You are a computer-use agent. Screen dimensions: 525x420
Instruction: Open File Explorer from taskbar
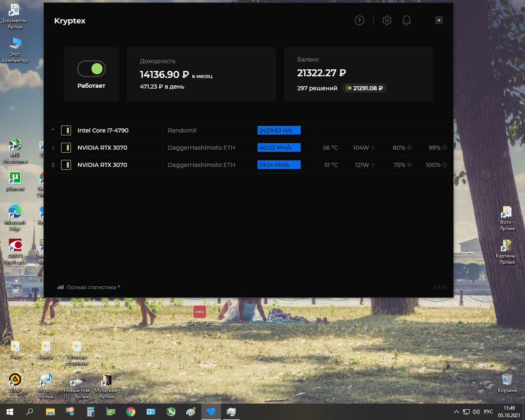click(x=50, y=412)
